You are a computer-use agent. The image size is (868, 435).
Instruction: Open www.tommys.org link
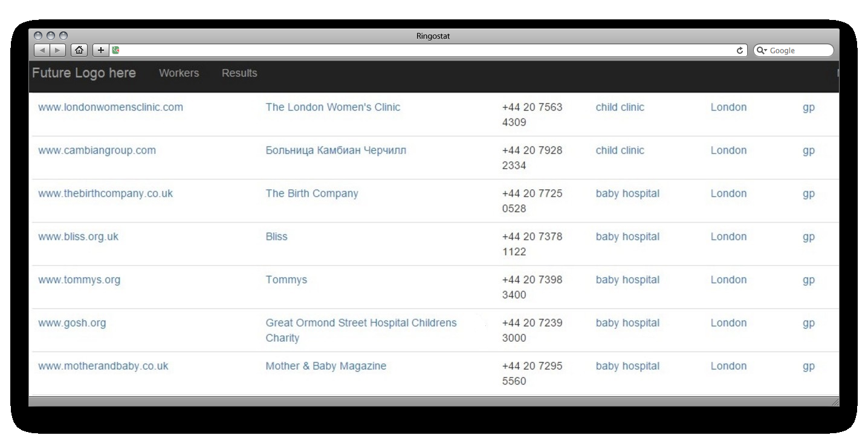point(79,280)
